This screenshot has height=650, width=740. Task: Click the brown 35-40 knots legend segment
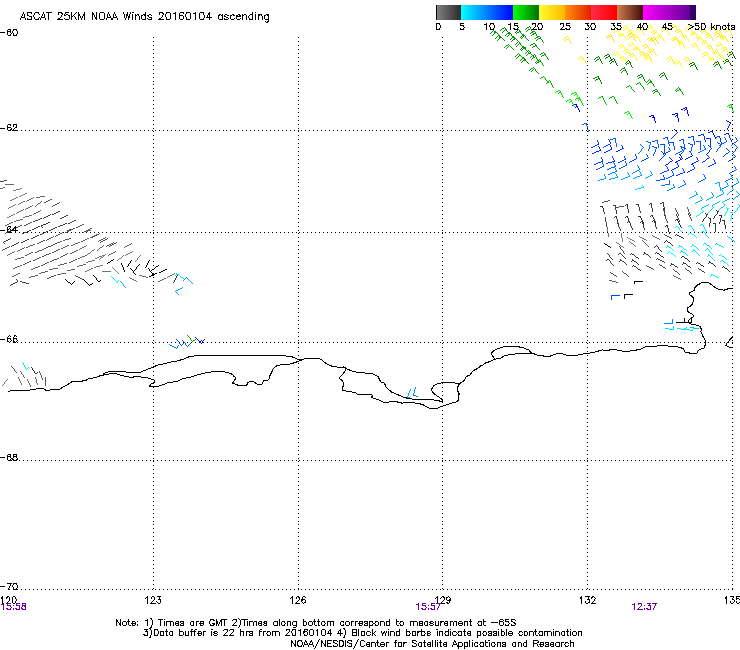[x=630, y=12]
